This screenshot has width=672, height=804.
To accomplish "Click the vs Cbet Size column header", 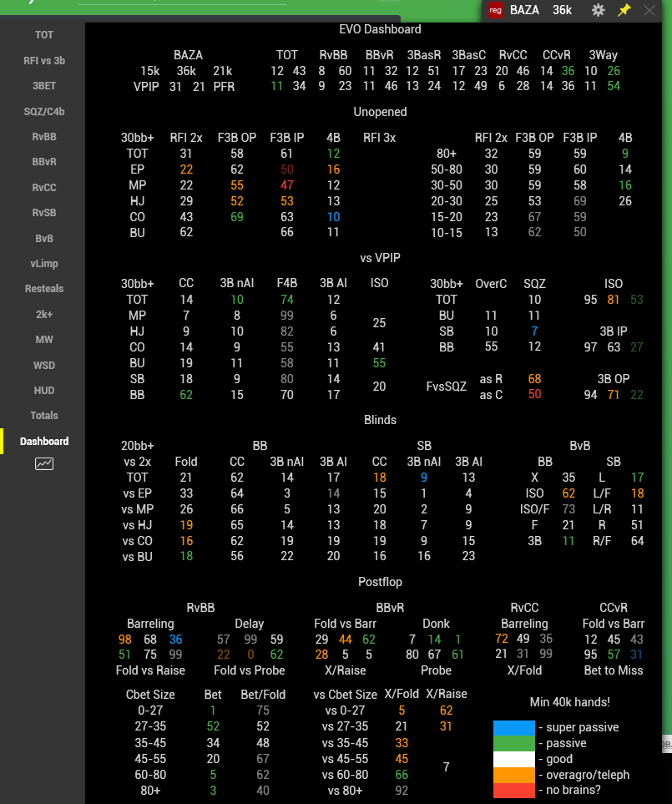I will (x=345, y=695).
